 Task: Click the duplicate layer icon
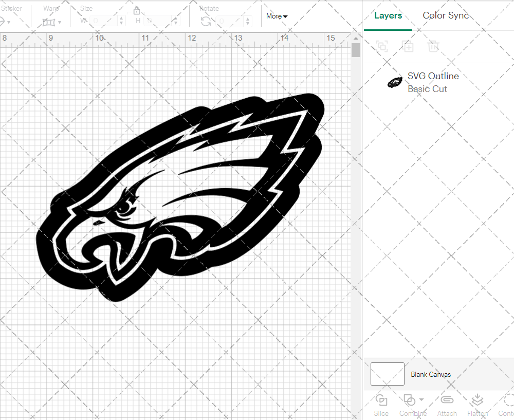(408, 46)
